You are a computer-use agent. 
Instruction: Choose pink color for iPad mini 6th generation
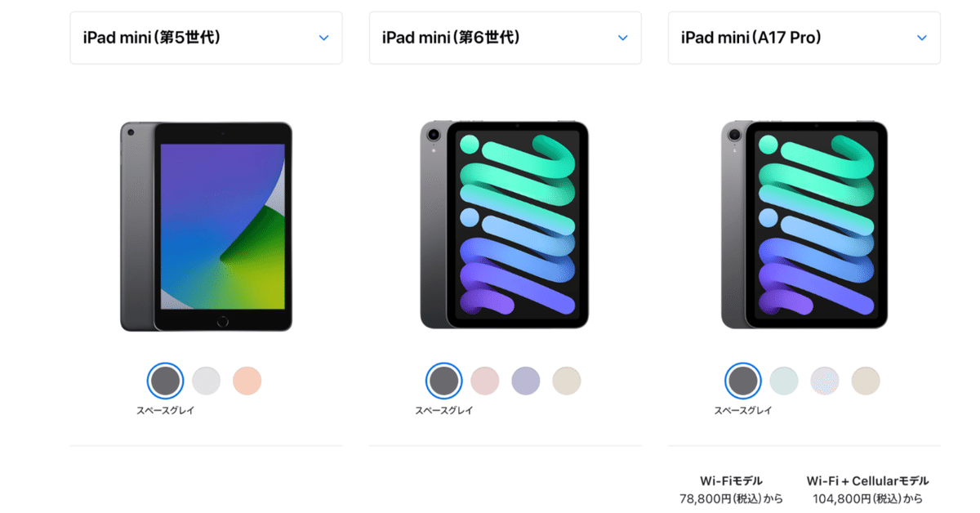click(x=484, y=381)
